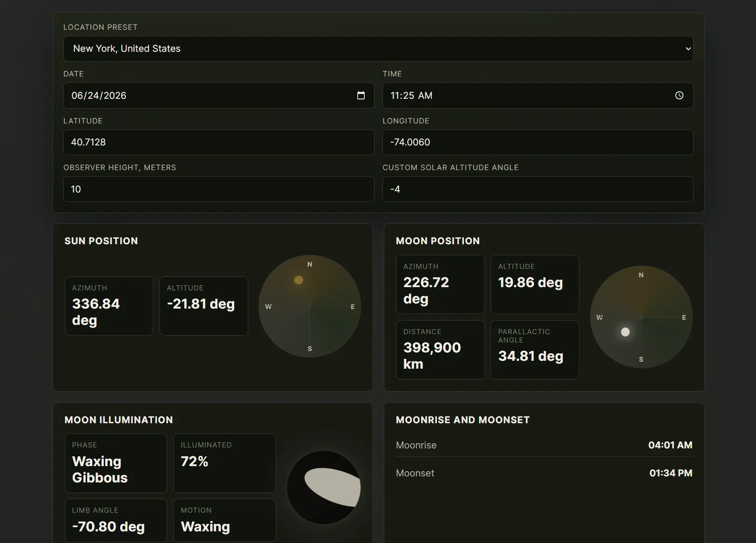This screenshot has width=756, height=543.
Task: Focus the Time field showing 11:25 AM
Action: point(538,96)
